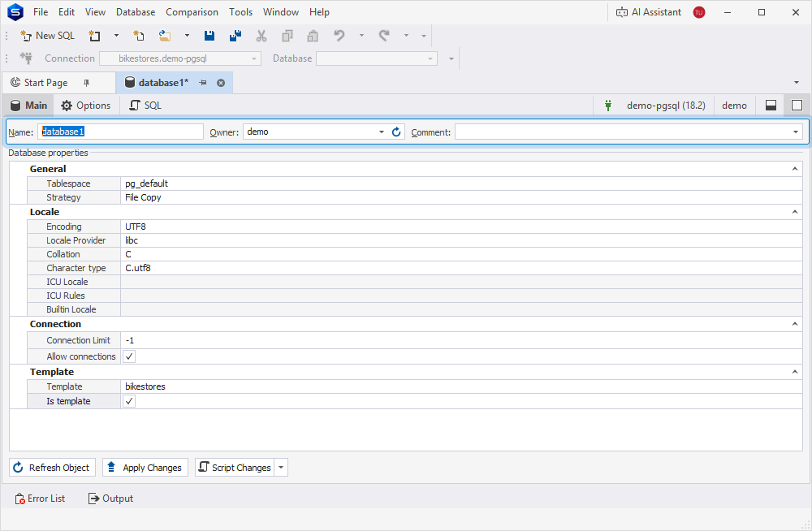Open the Edit menu
This screenshot has width=812, height=531.
pyautogui.click(x=67, y=12)
